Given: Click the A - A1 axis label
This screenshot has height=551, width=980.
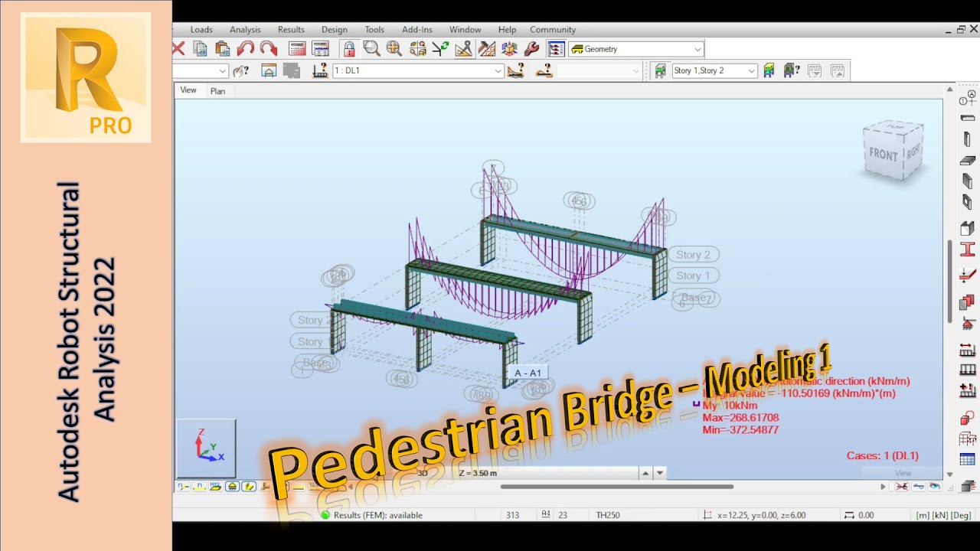Looking at the screenshot, I should (528, 373).
